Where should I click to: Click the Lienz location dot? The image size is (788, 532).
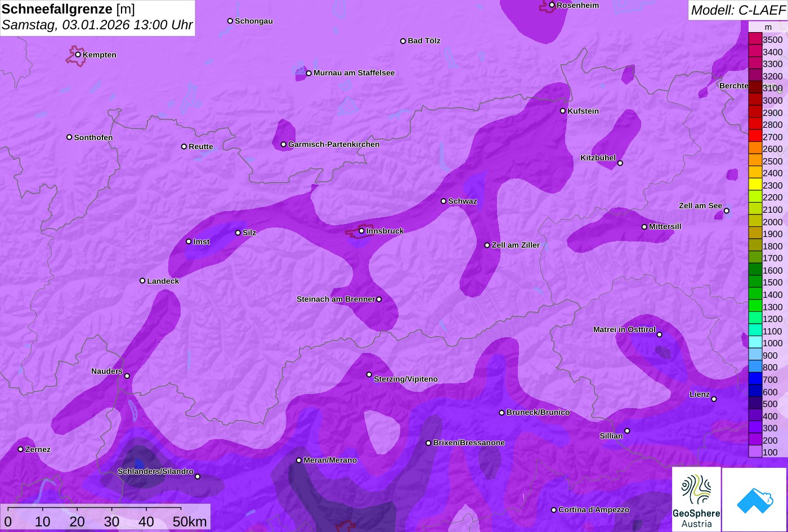tap(714, 399)
